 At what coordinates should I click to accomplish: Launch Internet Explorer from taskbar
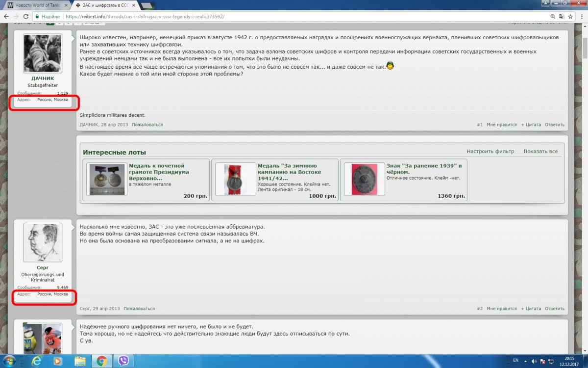pos(36,361)
